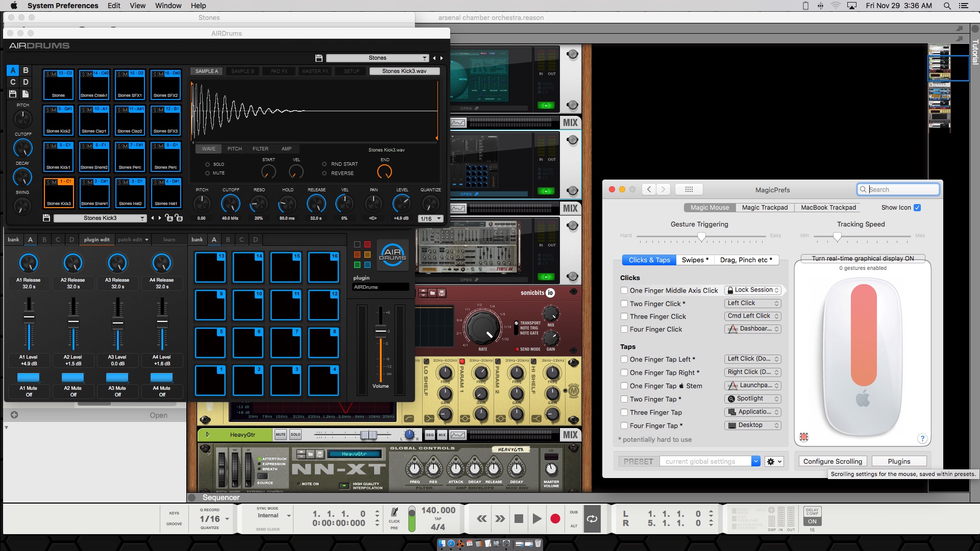980x551 pixels.
Task: Click the save pad icon beside Stones Kick3
Action: pos(46,218)
